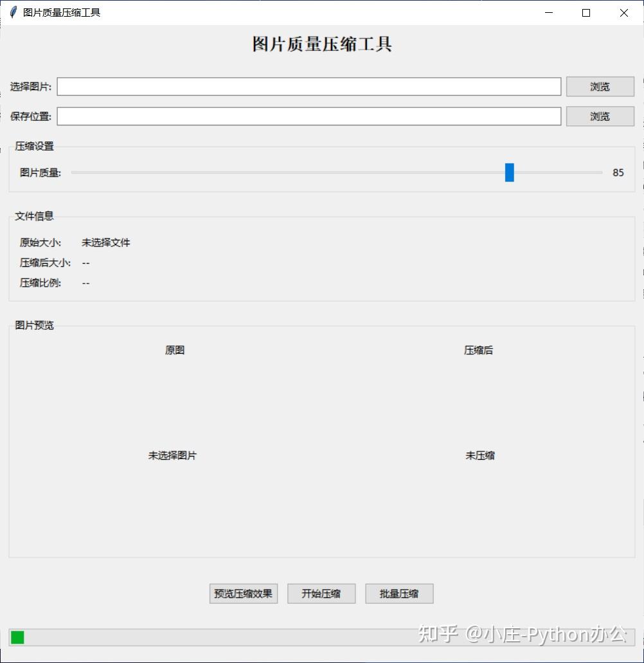Click the 预览压缩效果 button
This screenshot has width=644, height=663.
243,593
